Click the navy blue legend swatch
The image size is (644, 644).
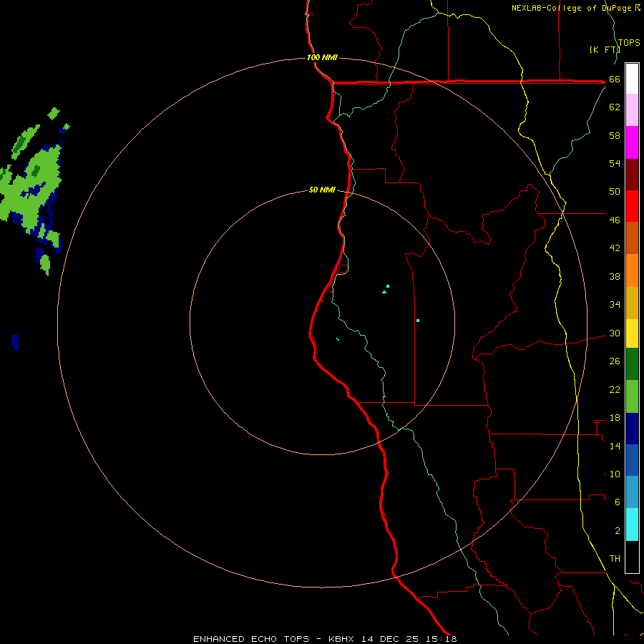(632, 429)
